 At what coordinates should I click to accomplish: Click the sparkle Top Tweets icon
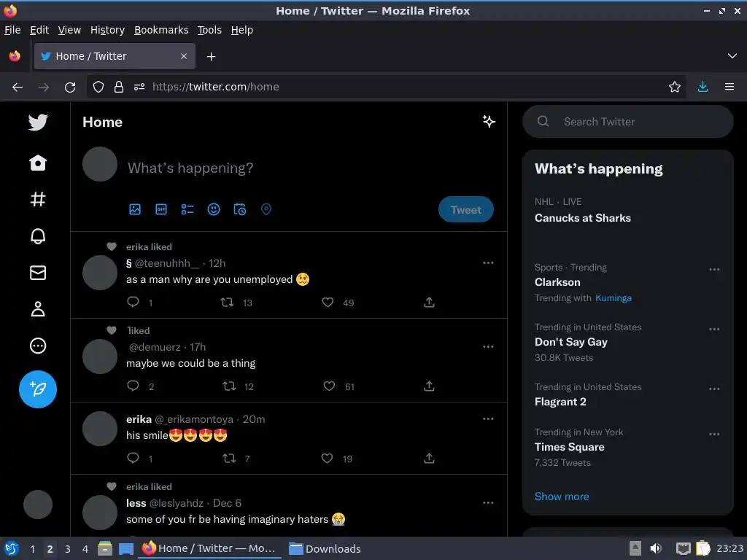[x=489, y=122]
